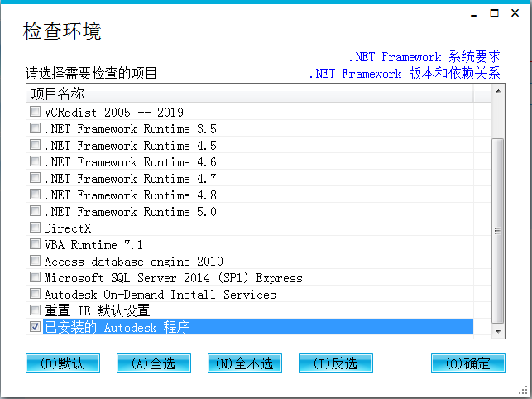
Task: Toggle .NET Framework Runtime 4.7 checkbox
Action: [35, 178]
